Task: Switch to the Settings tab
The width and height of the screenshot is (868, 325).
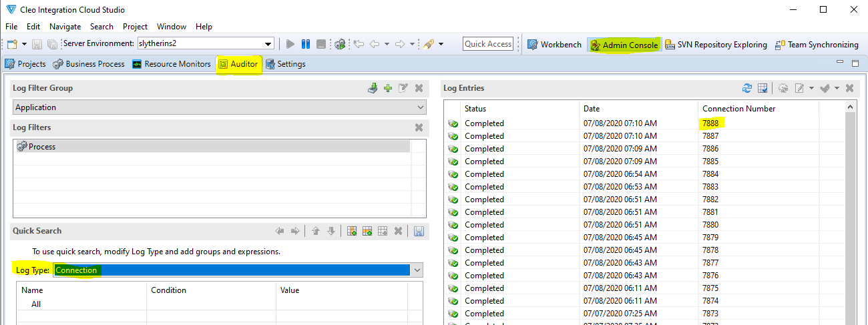Action: [286, 64]
